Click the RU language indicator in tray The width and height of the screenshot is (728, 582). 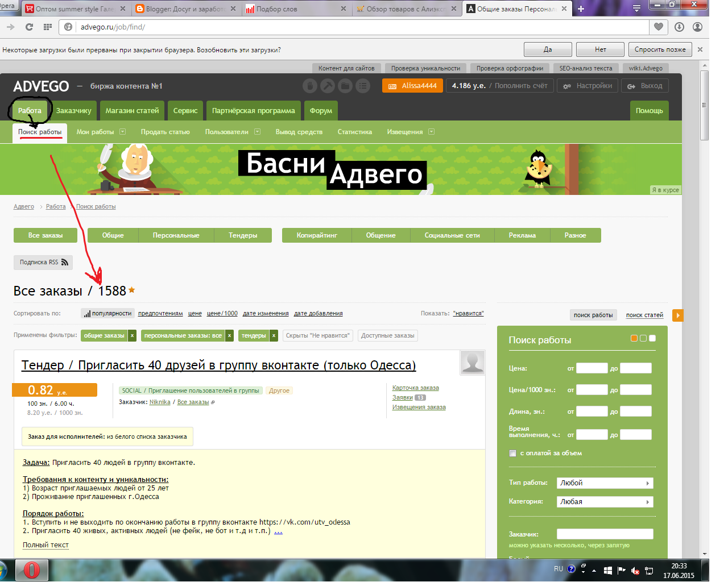coord(559,569)
